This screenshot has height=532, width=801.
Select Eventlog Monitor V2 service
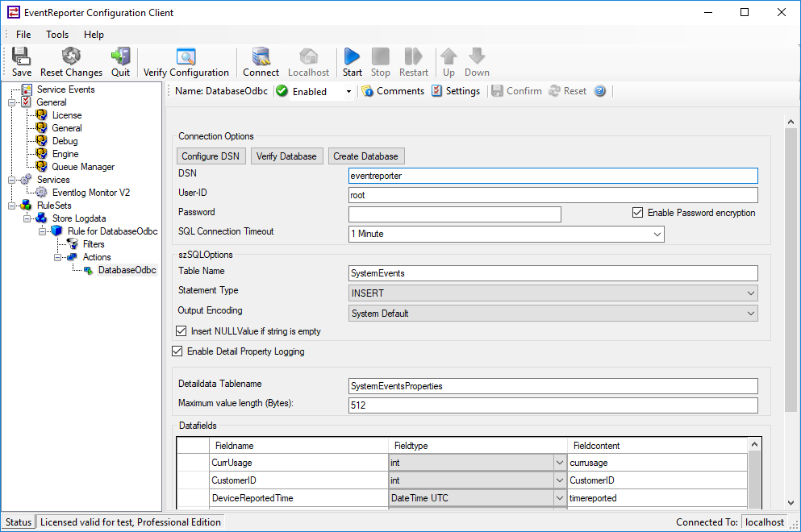pos(91,193)
